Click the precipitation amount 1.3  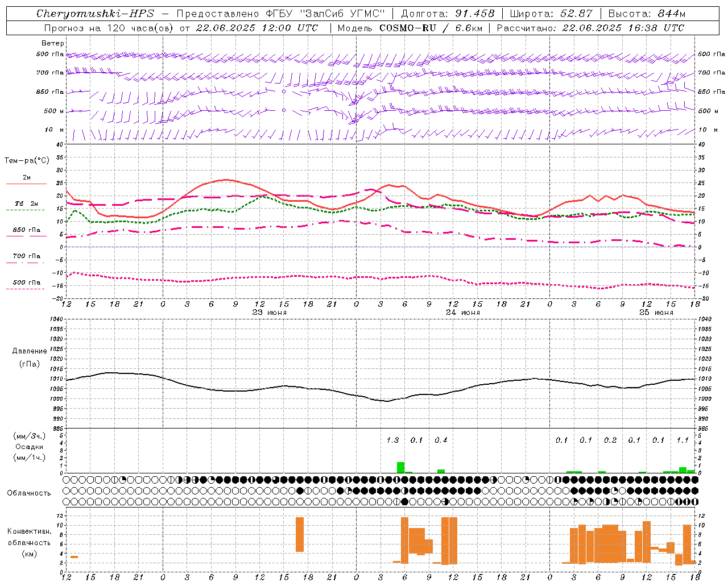[x=392, y=440]
